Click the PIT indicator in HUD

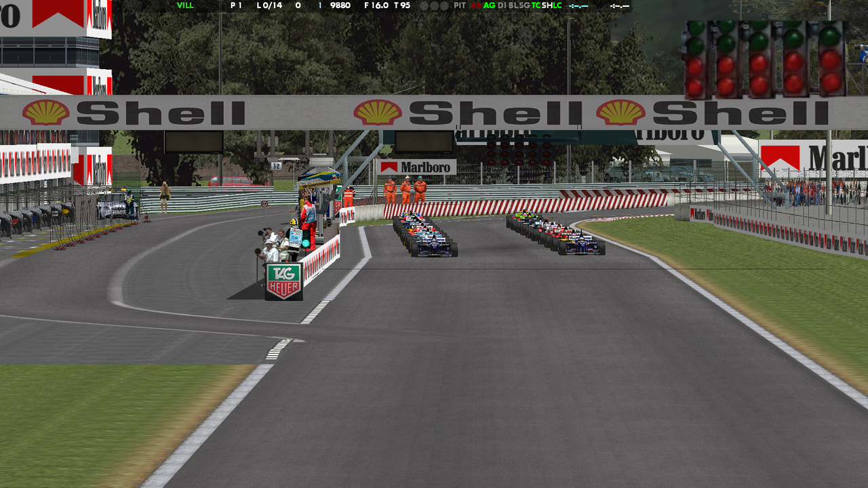click(x=460, y=5)
